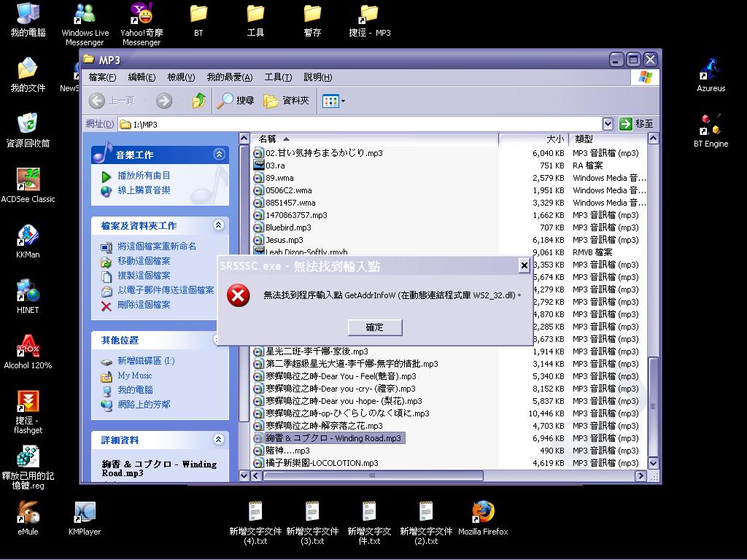Click the back 上一頁 button
Screen dimensions: 747x560
pyautogui.click(x=112, y=101)
